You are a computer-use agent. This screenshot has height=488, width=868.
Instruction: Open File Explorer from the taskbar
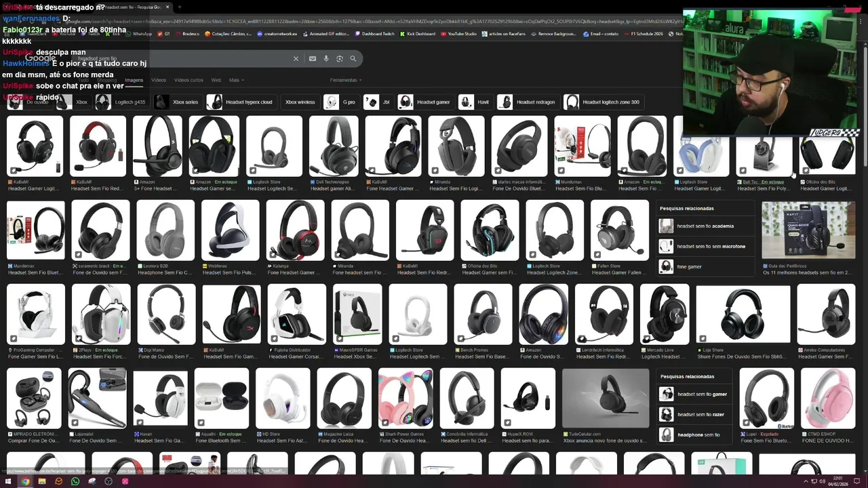tap(42, 481)
